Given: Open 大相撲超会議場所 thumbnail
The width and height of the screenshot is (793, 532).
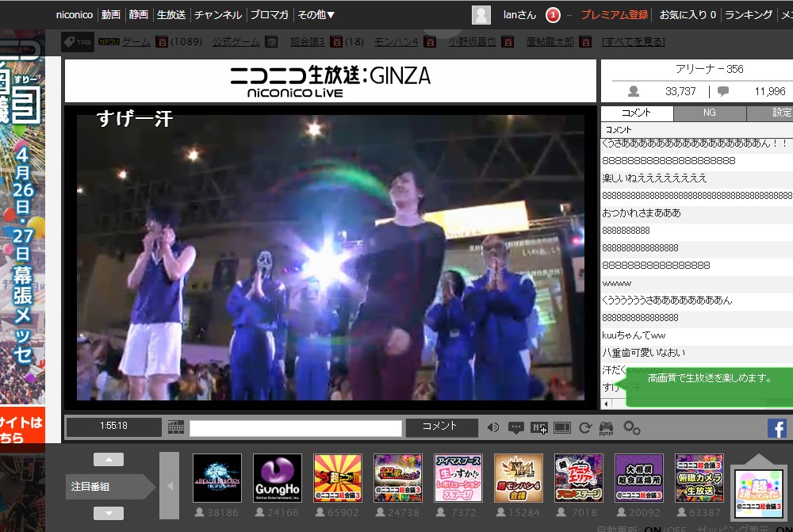Looking at the screenshot, I should tap(638, 478).
